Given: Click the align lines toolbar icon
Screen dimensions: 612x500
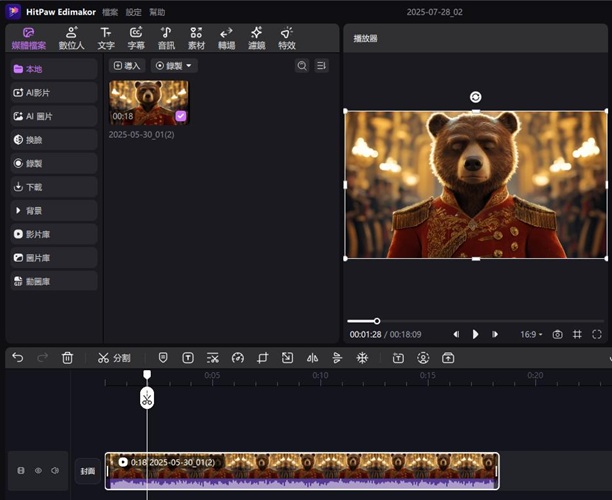Looking at the screenshot, I should 337,358.
